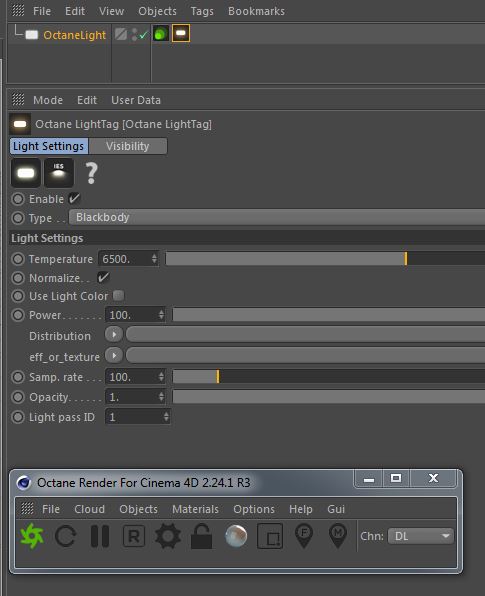Click the Temperature slider bar
The height and width of the screenshot is (596, 485).
pos(325,258)
